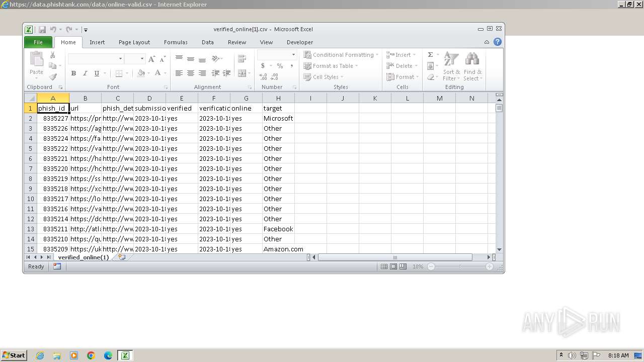Screen dimensions: 644x362
Task: Switch to the Insert ribbon tab
Action: [x=97, y=42]
